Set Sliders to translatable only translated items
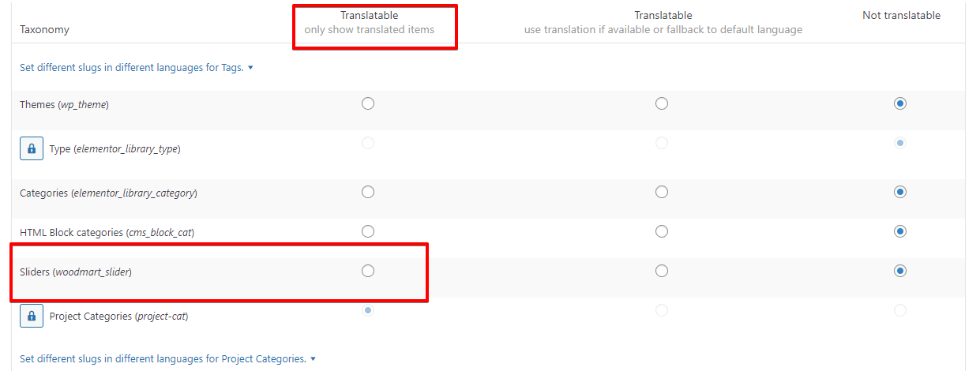This screenshot has height=371, width=980. pyautogui.click(x=367, y=271)
